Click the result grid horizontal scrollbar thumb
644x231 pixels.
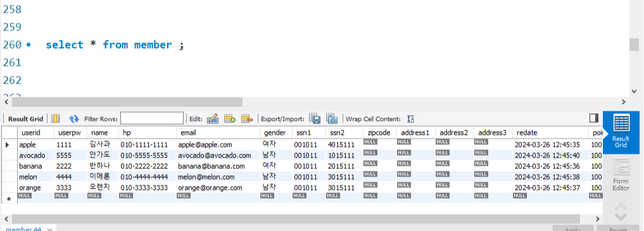point(296,219)
